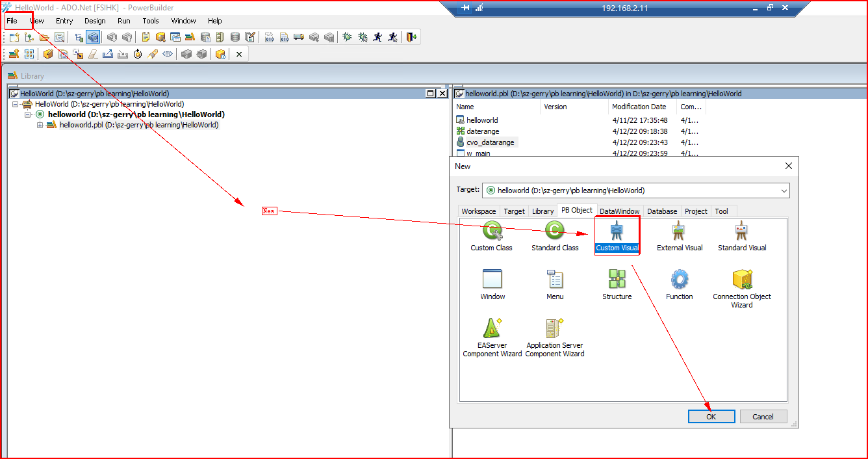Click the Import arrow icon
868x459 pixels.
click(x=123, y=54)
